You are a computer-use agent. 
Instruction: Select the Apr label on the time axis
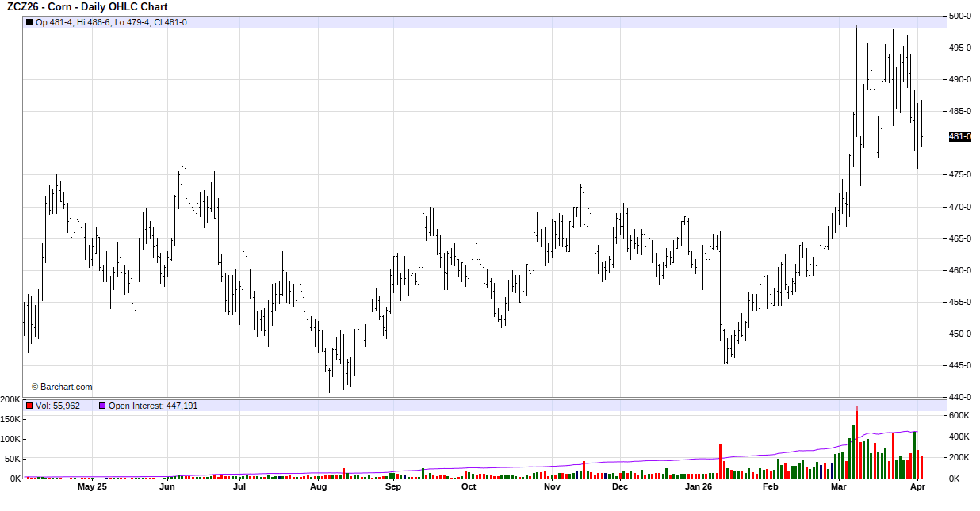[917, 487]
